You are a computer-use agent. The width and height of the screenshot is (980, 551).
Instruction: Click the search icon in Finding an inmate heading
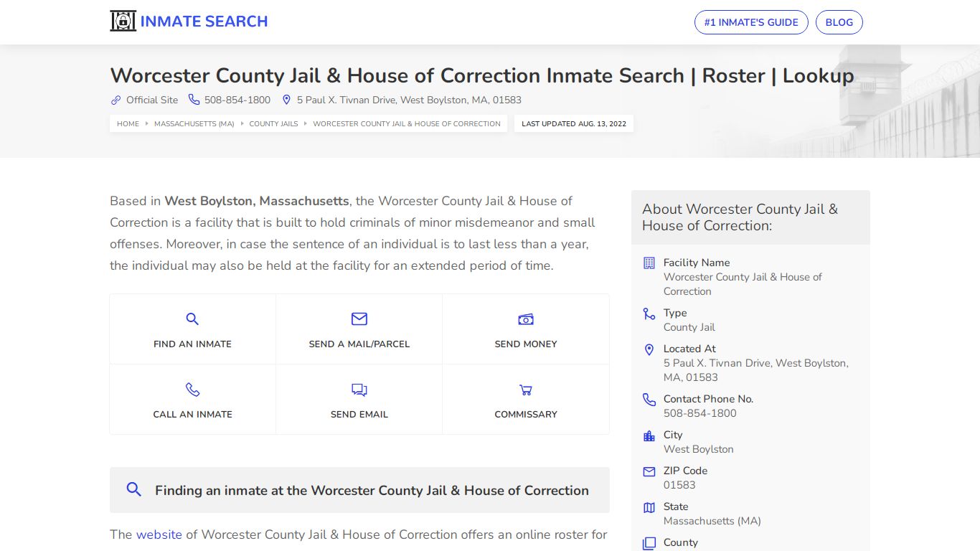133,489
